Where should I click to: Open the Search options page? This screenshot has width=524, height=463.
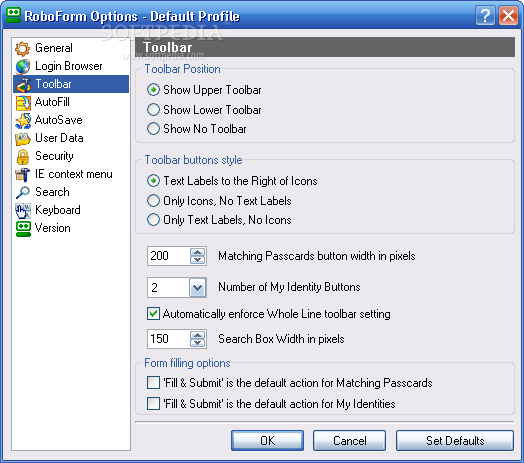point(71,192)
